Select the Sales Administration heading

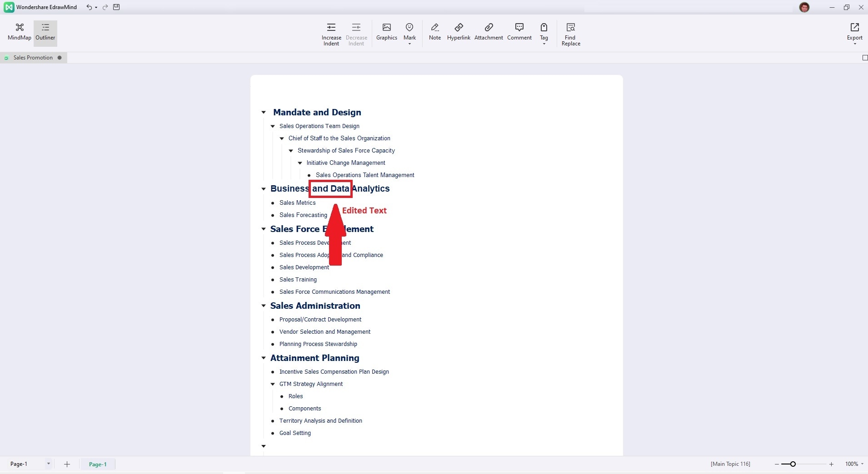coord(315,306)
